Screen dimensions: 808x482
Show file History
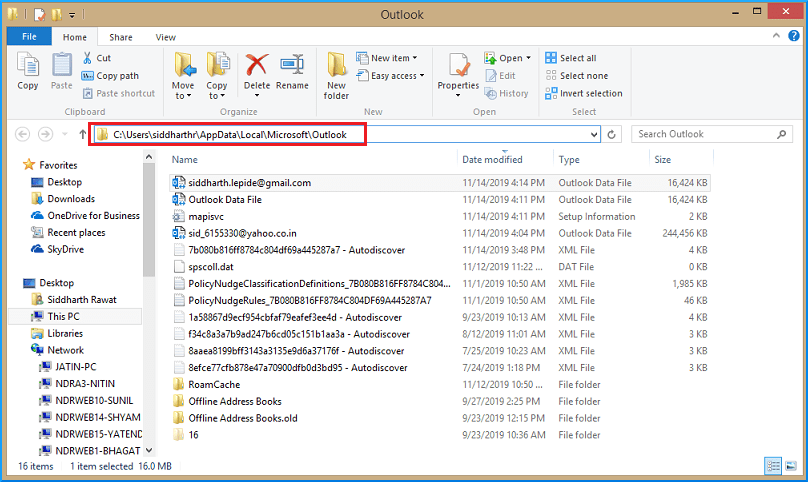(x=507, y=93)
